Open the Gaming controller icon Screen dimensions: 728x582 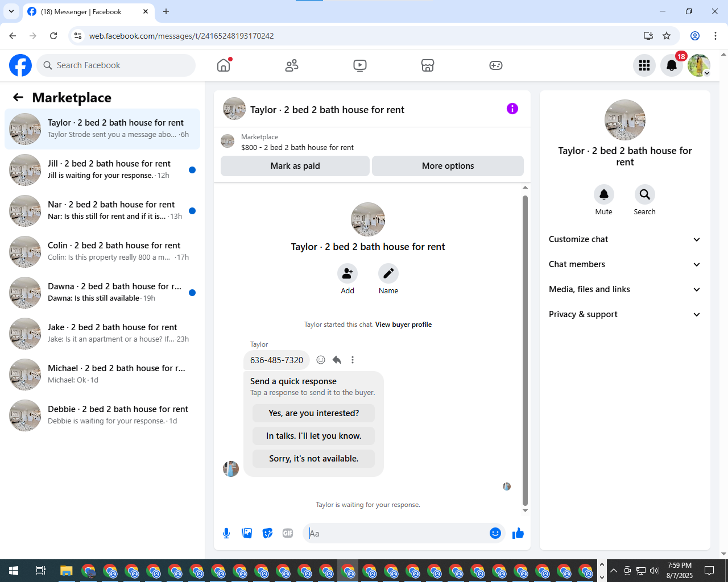496,65
